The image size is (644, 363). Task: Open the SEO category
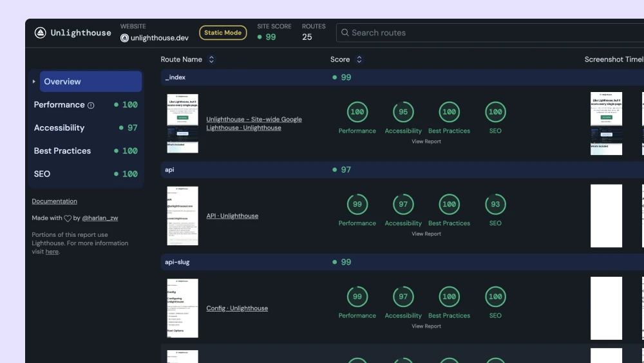(x=86, y=174)
